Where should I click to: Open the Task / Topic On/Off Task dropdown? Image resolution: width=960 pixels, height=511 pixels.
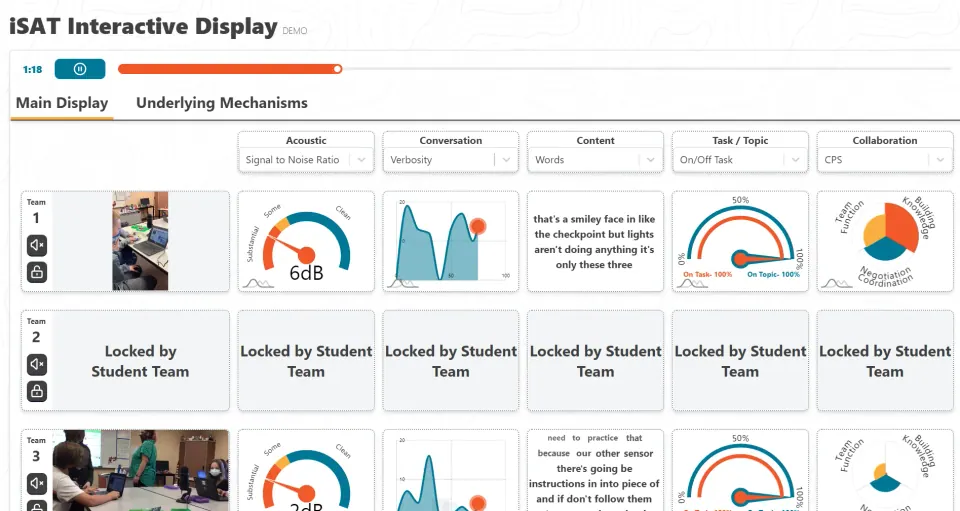click(740, 160)
